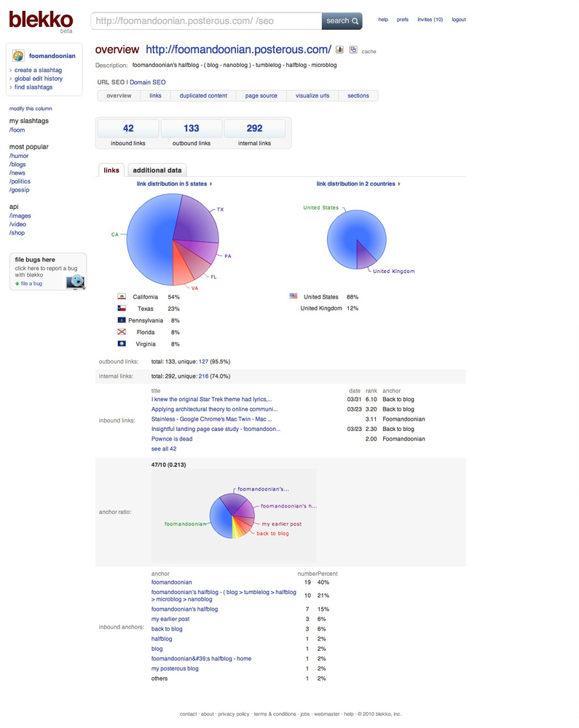Open the page source tab
The image size is (579, 728).
[261, 95]
